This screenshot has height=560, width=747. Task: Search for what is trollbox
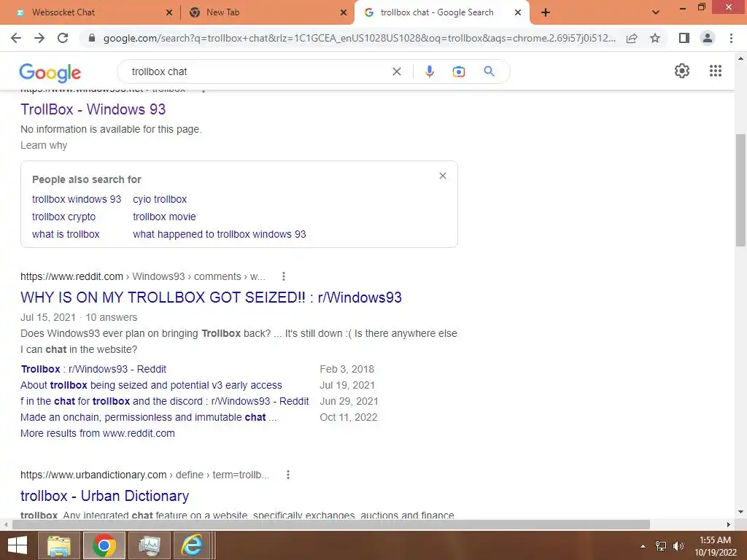tap(66, 234)
